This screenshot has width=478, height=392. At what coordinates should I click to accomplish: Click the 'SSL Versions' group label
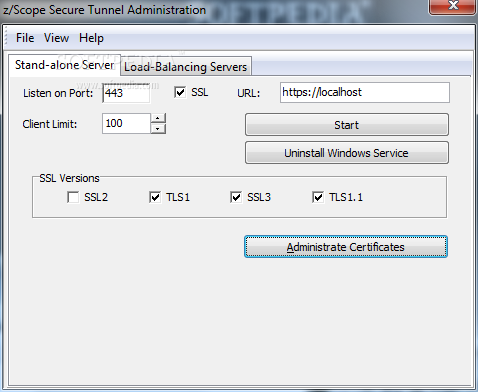69,178
